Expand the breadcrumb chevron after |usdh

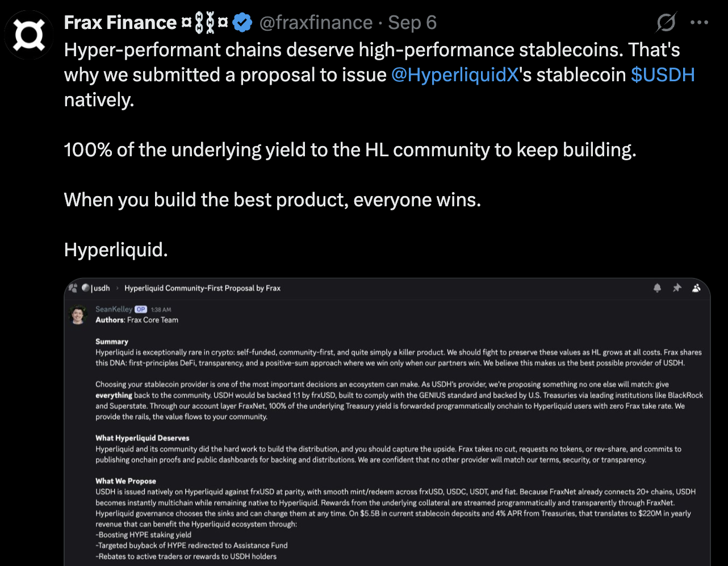118,288
